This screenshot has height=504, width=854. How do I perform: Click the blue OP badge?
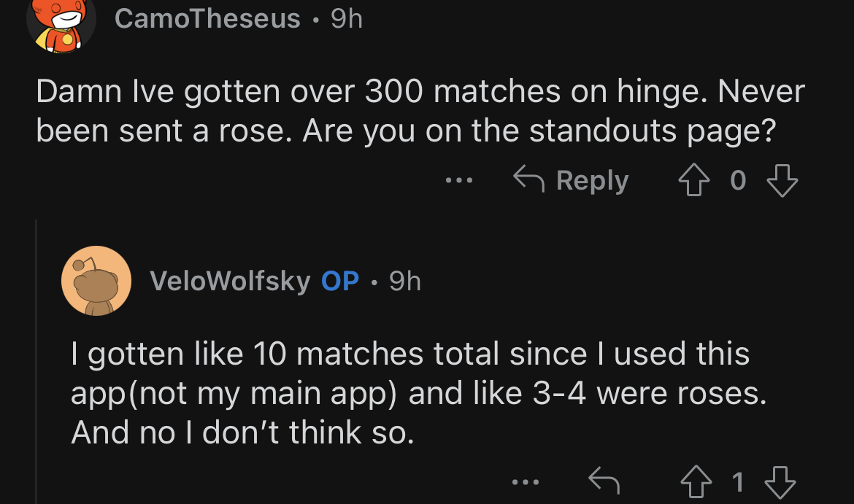340,281
